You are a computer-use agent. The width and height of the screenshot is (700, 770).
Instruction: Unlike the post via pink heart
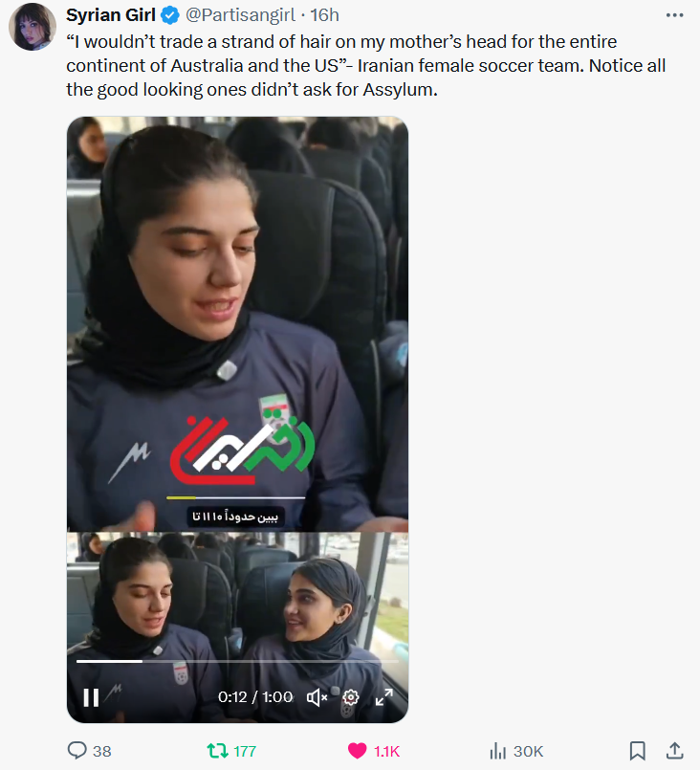point(357,751)
